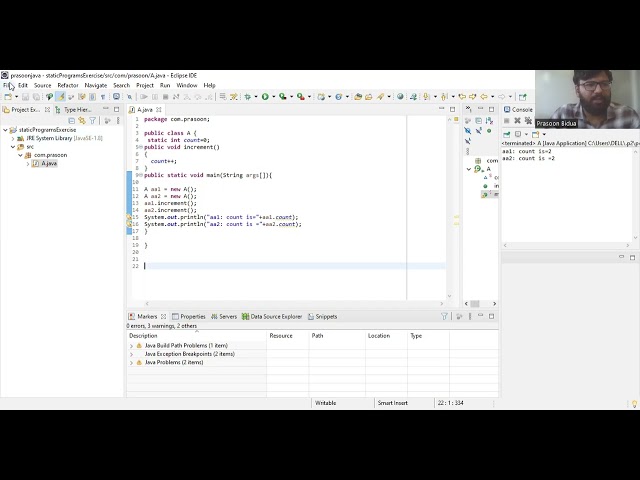Expand Java Problems (2 items) row
The height and width of the screenshot is (480, 640).
[131, 362]
